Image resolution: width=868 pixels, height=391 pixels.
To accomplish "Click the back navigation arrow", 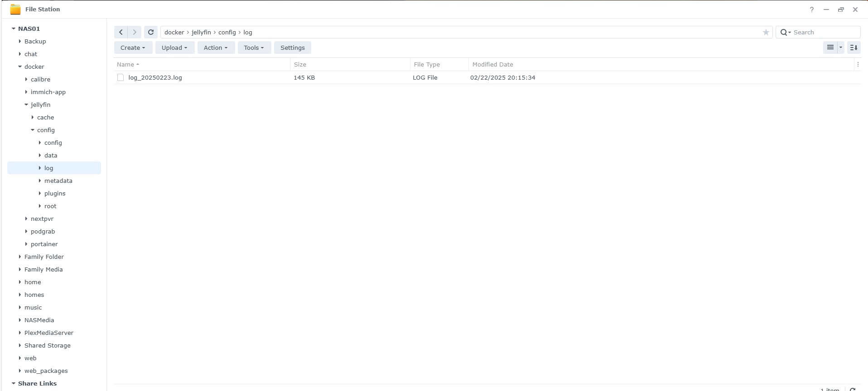I will click(x=121, y=32).
